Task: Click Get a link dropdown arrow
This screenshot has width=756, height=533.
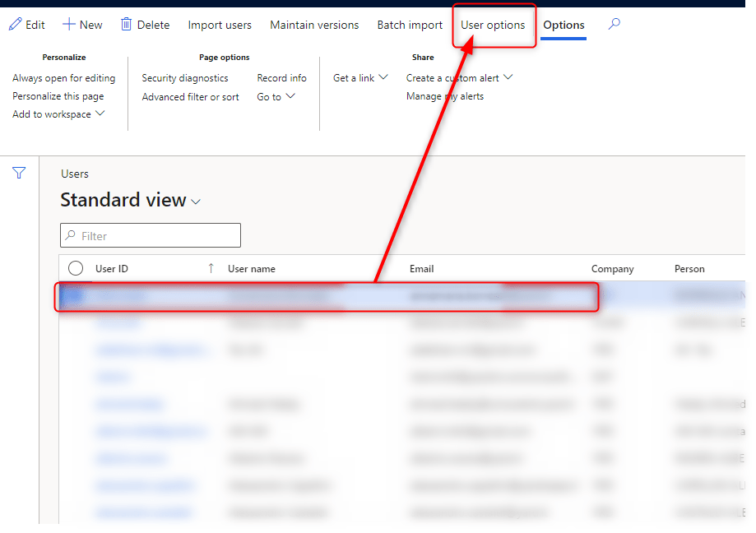Action: click(383, 77)
